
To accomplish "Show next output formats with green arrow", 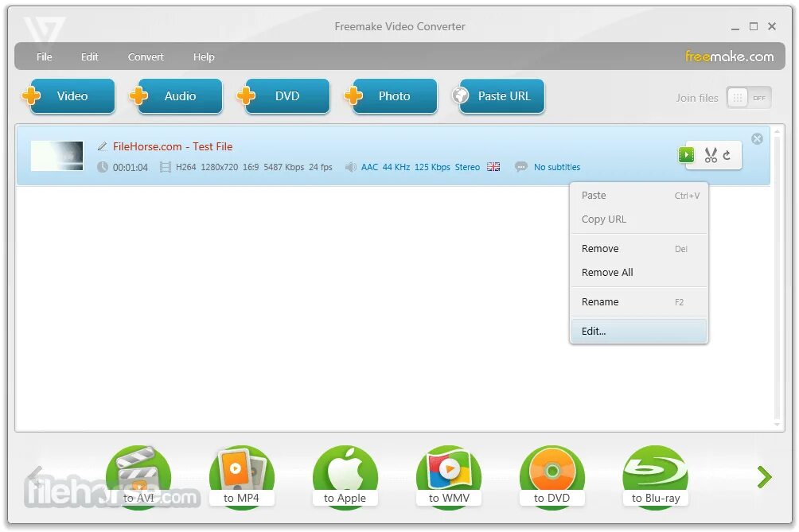I will [x=764, y=477].
